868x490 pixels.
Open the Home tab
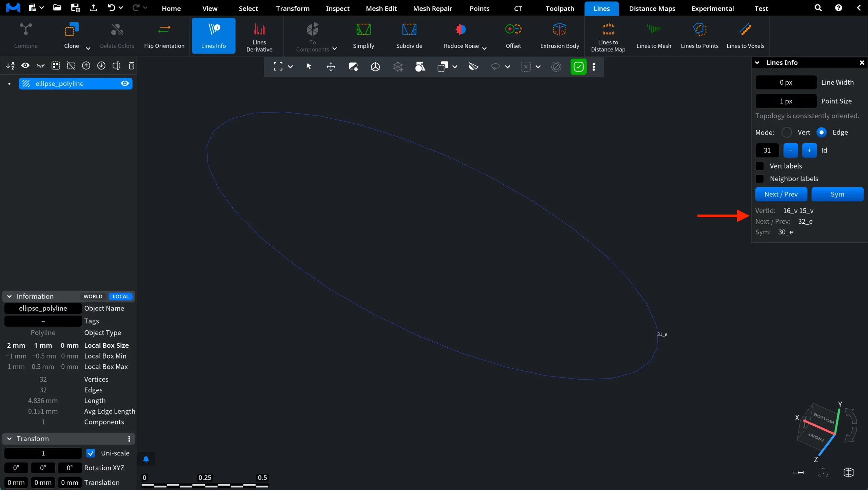point(171,8)
